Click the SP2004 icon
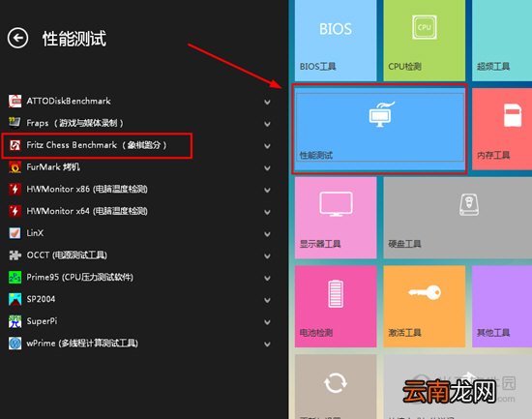The image size is (532, 419). 15,299
